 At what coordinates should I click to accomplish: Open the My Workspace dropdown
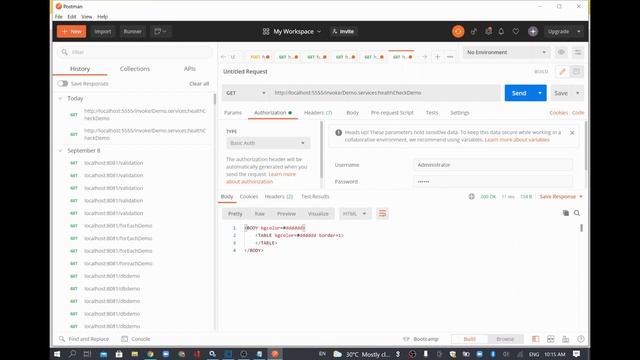point(292,31)
